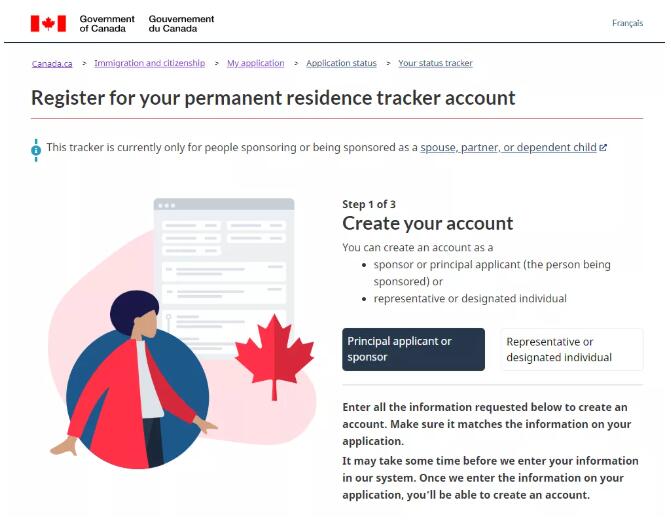Go to Immigration and citizenship breadcrumb
Image resolution: width=671 pixels, height=522 pixels.
click(x=149, y=63)
